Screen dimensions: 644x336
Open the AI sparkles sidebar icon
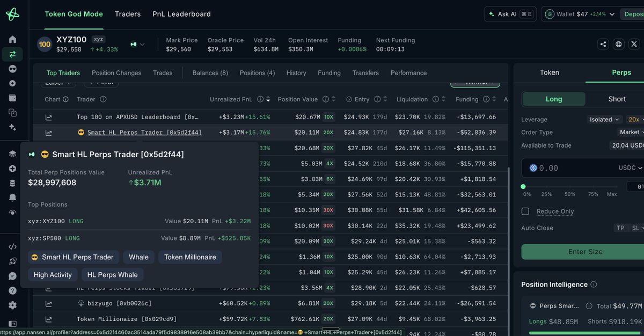click(12, 127)
